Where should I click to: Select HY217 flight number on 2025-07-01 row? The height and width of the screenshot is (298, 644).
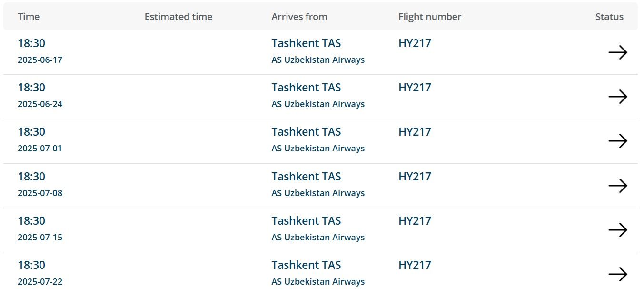415,132
